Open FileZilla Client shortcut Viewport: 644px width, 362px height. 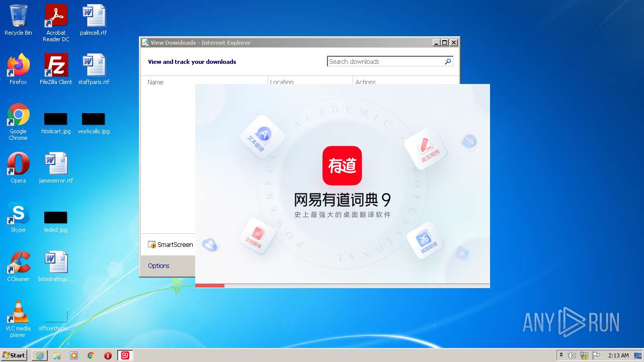56,69
